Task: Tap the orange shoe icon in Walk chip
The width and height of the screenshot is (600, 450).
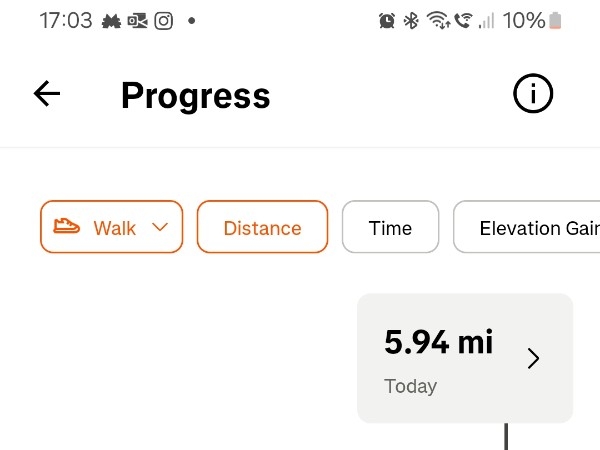Action: (x=66, y=226)
